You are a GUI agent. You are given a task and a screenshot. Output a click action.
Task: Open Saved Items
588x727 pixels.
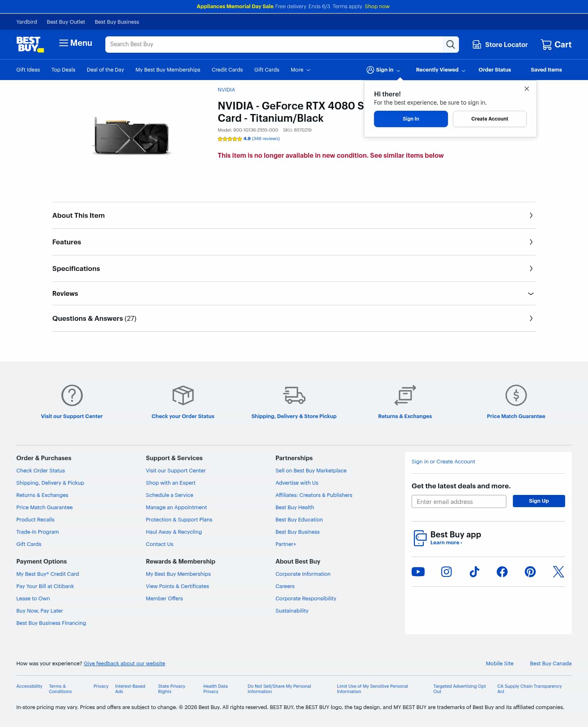click(x=546, y=70)
